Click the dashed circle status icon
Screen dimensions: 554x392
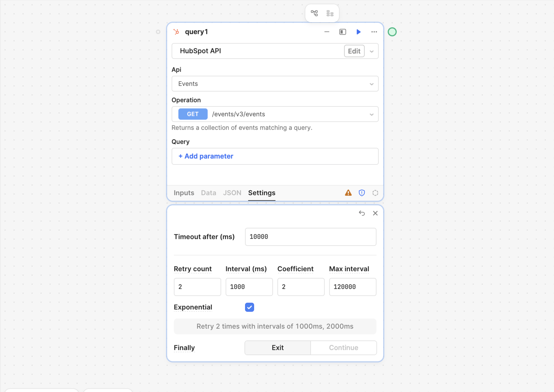(375, 193)
